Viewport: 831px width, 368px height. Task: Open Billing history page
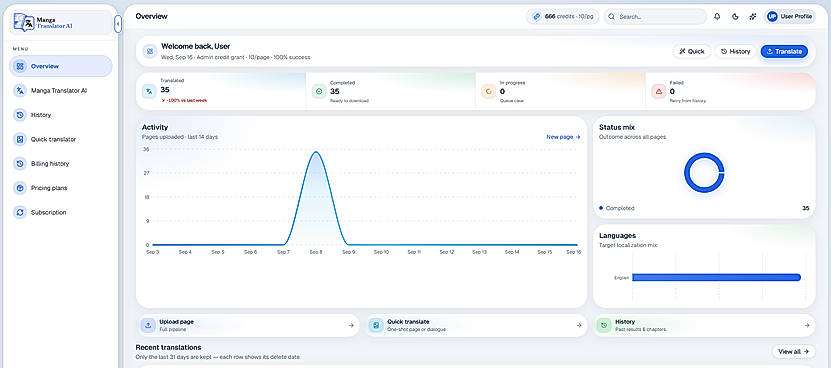click(x=60, y=164)
